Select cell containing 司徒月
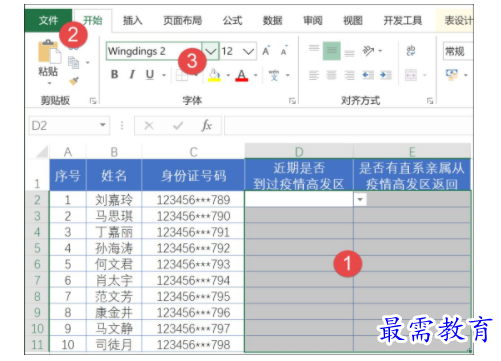This screenshot has height=361, width=501. [x=114, y=344]
